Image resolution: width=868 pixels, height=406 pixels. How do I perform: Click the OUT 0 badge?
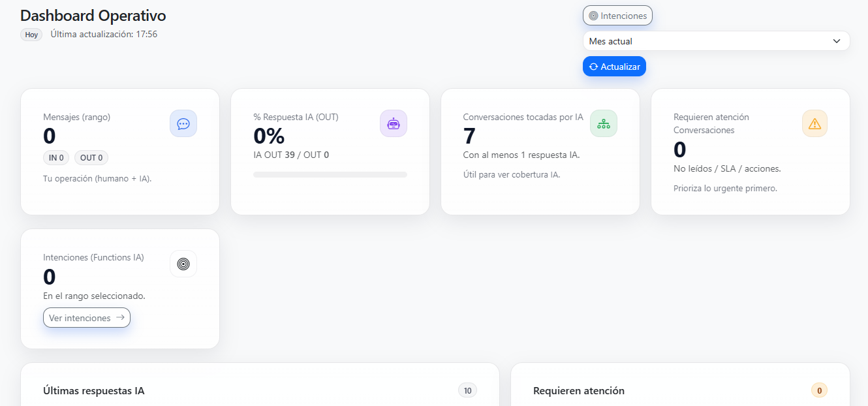[x=91, y=157]
